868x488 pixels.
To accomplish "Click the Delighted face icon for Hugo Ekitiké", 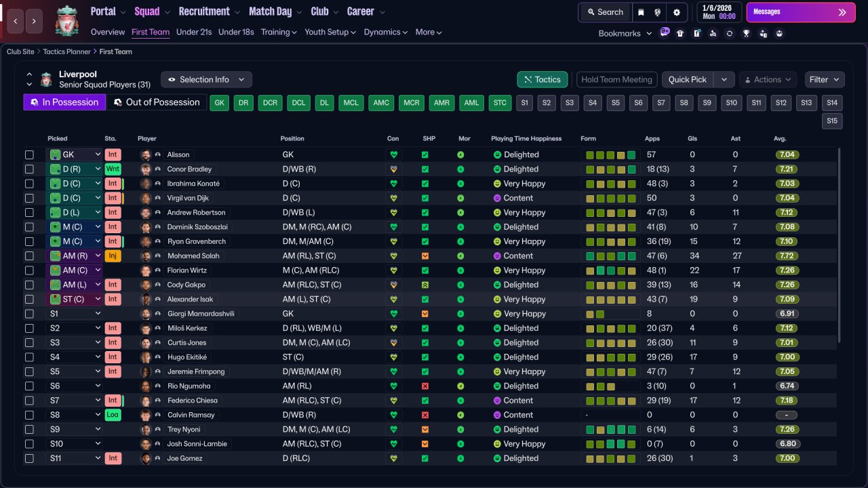I will click(497, 357).
